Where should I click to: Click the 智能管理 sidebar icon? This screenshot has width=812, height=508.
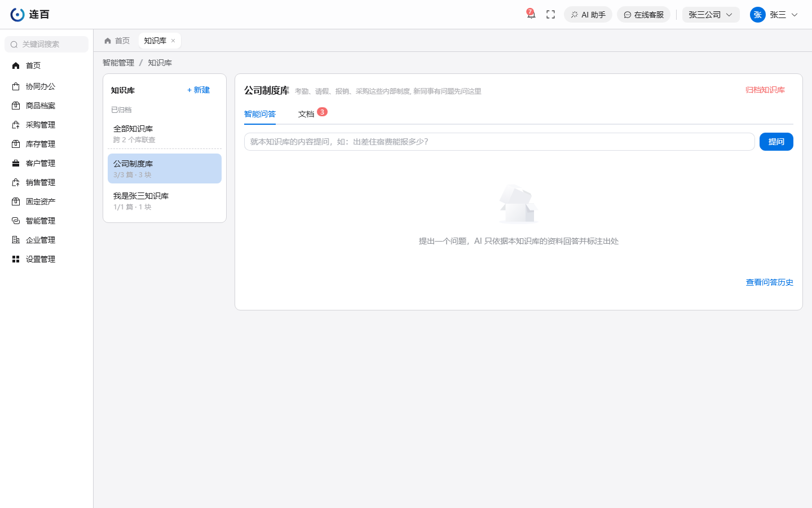16,221
